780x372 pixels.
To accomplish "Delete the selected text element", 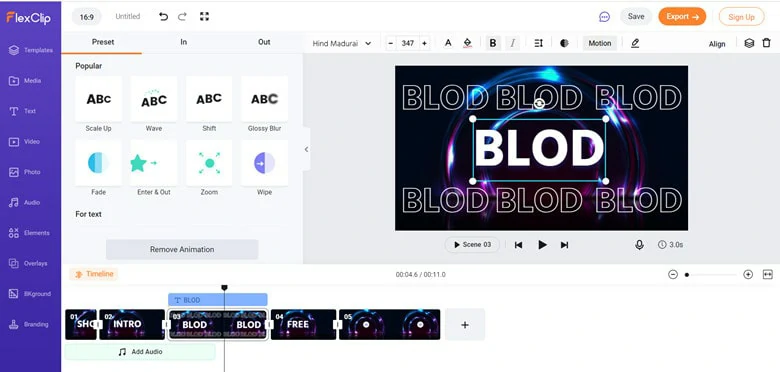I will coord(767,43).
